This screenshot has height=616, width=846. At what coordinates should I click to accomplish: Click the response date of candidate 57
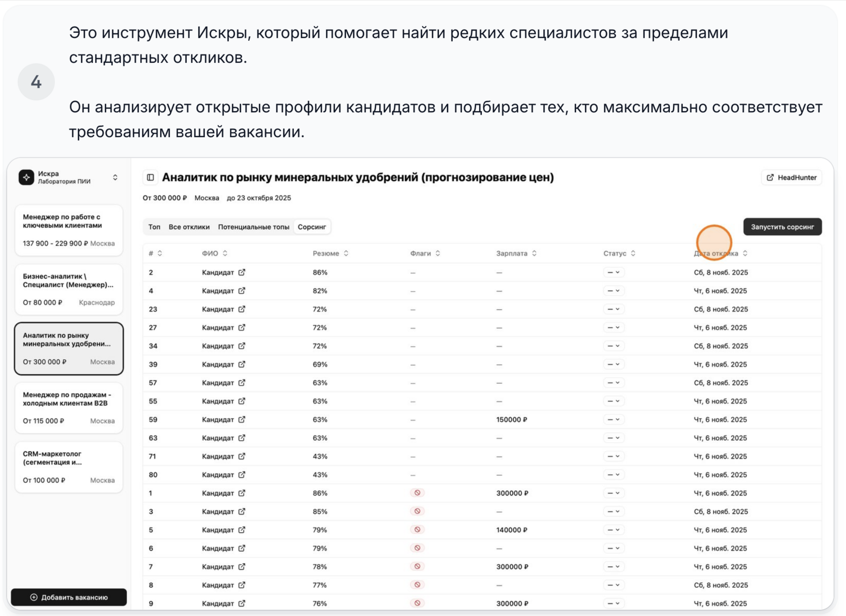click(721, 383)
